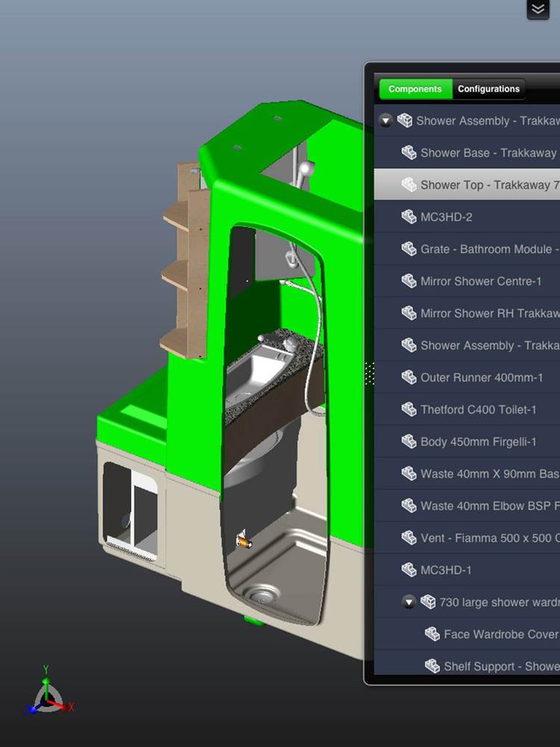Click the Thetford C400 Toilet part icon
Viewport: 560px width, 747px height.
408,409
